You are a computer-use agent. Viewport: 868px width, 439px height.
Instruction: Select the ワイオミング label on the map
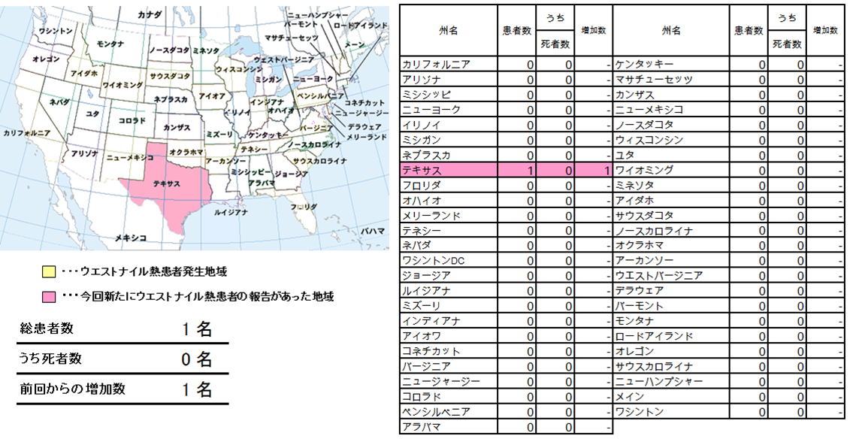123,85
